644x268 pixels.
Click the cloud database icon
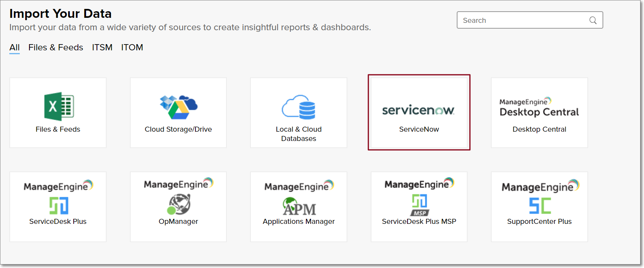pyautogui.click(x=299, y=107)
